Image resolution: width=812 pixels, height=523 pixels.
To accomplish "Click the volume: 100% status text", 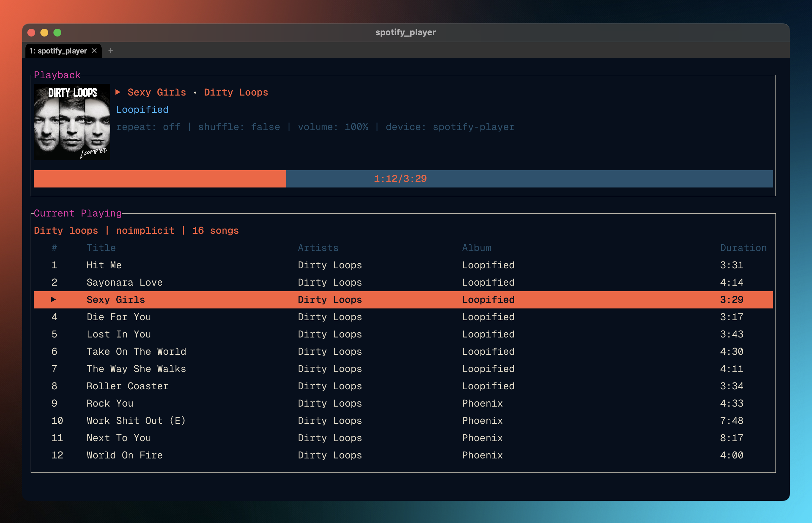I will pyautogui.click(x=333, y=127).
